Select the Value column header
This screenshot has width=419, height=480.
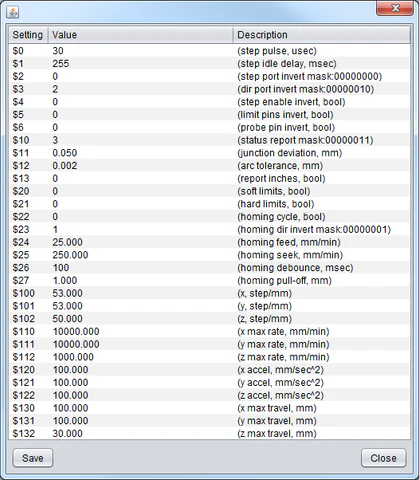[x=140, y=35]
